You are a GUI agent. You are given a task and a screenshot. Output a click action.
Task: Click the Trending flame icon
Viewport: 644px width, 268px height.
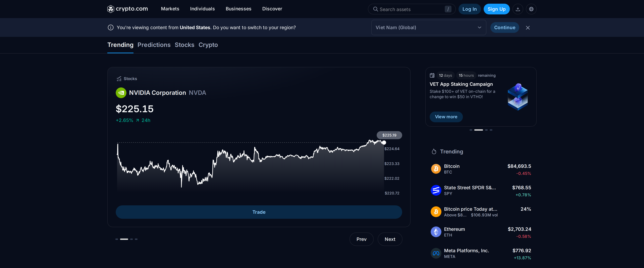[x=434, y=152]
